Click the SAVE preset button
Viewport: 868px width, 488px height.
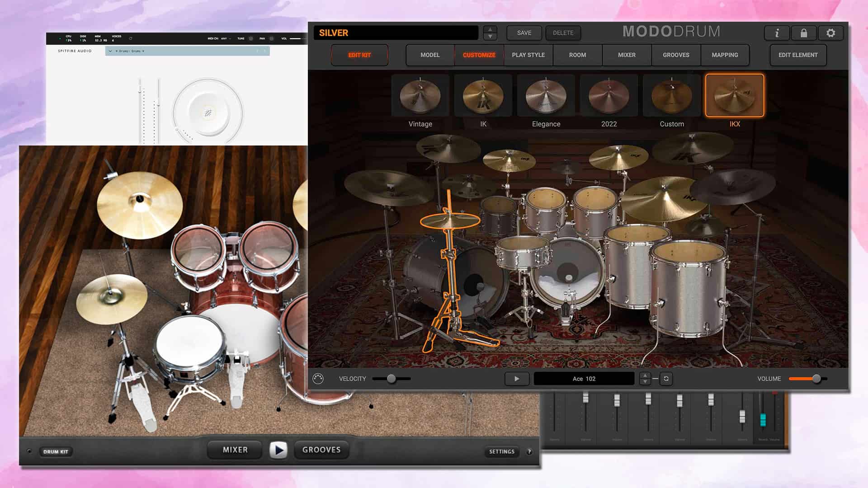pos(524,33)
